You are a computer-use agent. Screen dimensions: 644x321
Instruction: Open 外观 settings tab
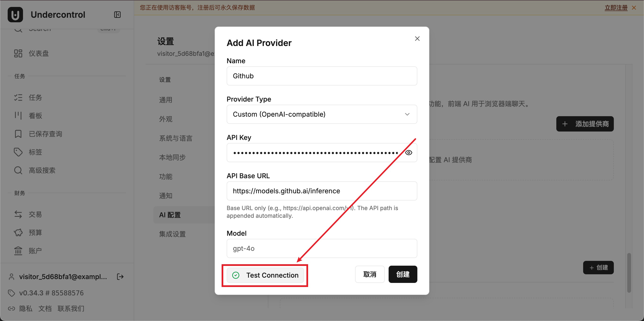[x=166, y=119]
